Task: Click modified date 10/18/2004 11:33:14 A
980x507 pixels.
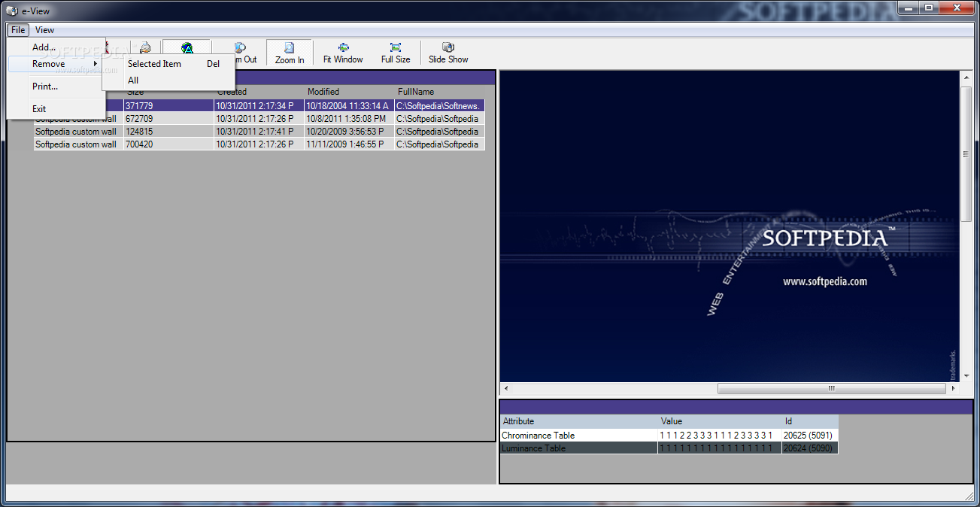Action: click(x=349, y=106)
